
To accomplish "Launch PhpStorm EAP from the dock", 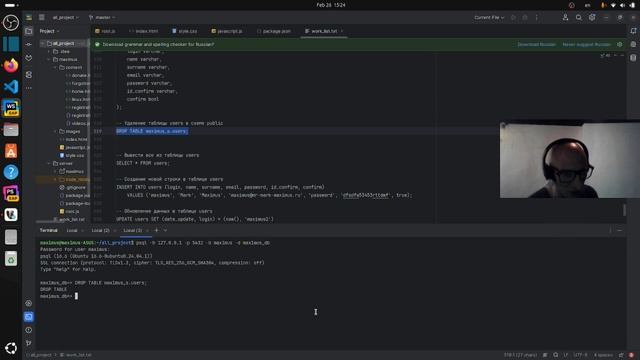I will [x=11, y=193].
